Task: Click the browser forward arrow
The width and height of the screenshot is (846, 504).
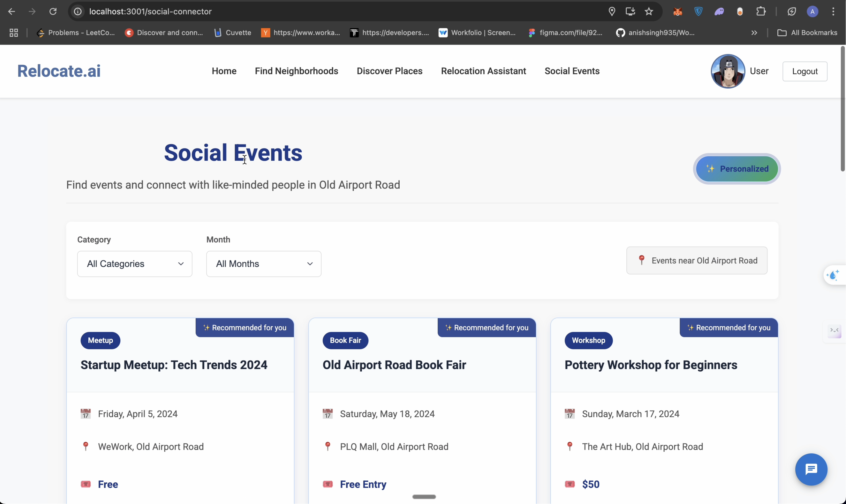Action: click(x=32, y=12)
